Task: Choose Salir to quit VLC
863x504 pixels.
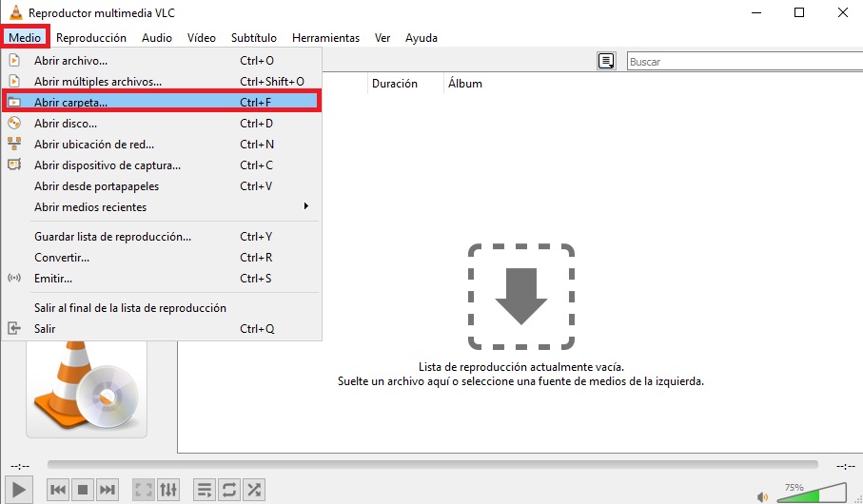Action: pos(161,328)
